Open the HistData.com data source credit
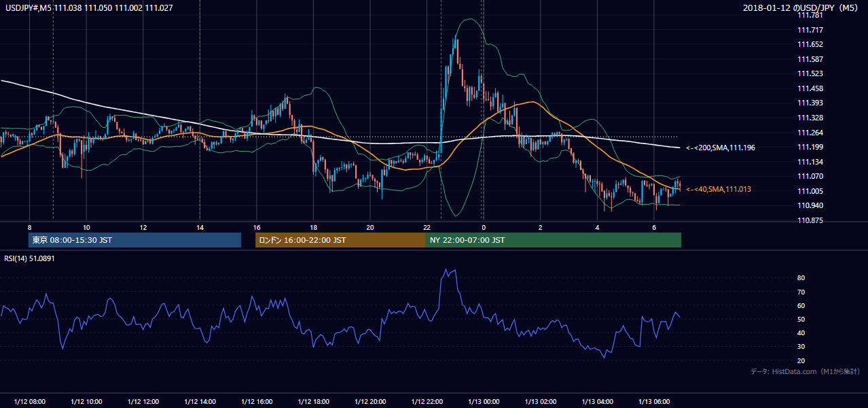 [x=806, y=371]
